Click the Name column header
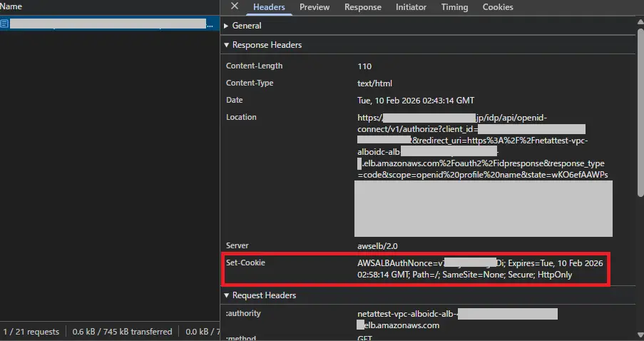Image resolution: width=644 pixels, height=341 pixels. click(12, 6)
